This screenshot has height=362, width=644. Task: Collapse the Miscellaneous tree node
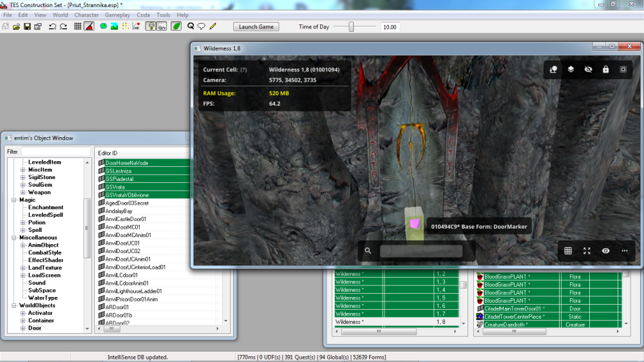click(14, 238)
